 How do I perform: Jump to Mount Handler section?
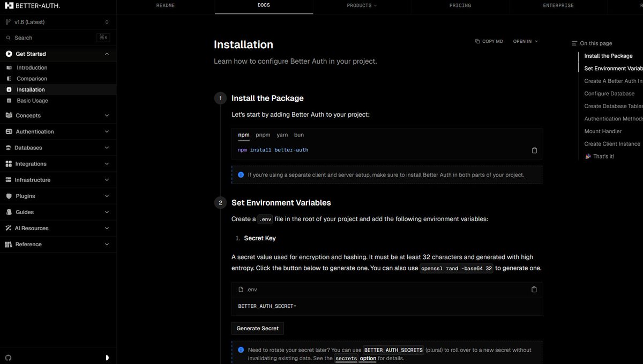pos(603,131)
